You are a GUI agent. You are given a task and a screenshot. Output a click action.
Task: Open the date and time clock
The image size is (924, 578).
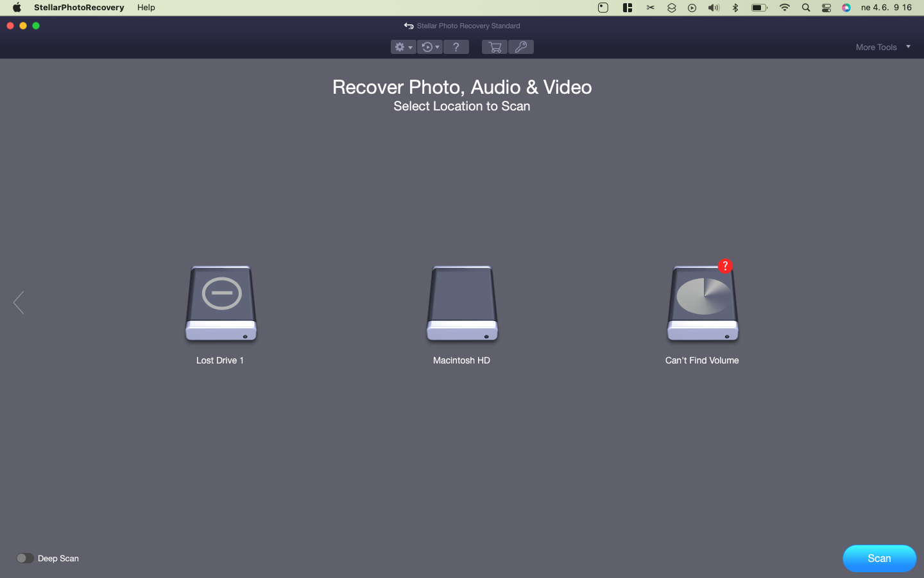click(x=886, y=8)
